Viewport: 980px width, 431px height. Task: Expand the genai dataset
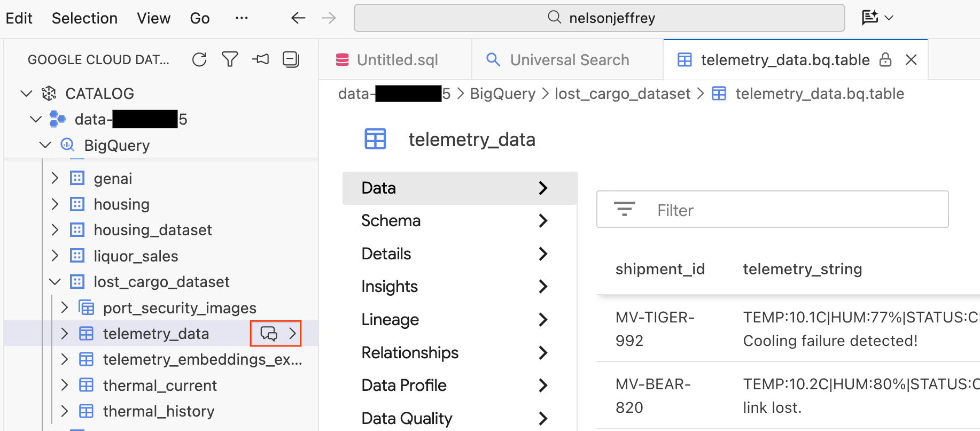(55, 178)
